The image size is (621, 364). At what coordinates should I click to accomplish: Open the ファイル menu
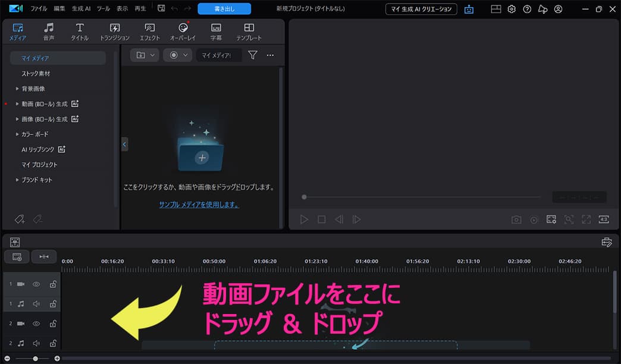click(x=39, y=8)
